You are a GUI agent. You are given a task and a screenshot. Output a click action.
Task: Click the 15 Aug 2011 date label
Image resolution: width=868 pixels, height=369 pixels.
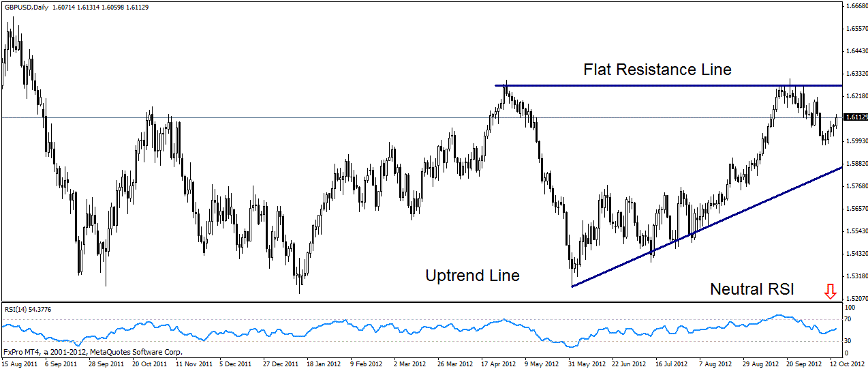[x=20, y=364]
